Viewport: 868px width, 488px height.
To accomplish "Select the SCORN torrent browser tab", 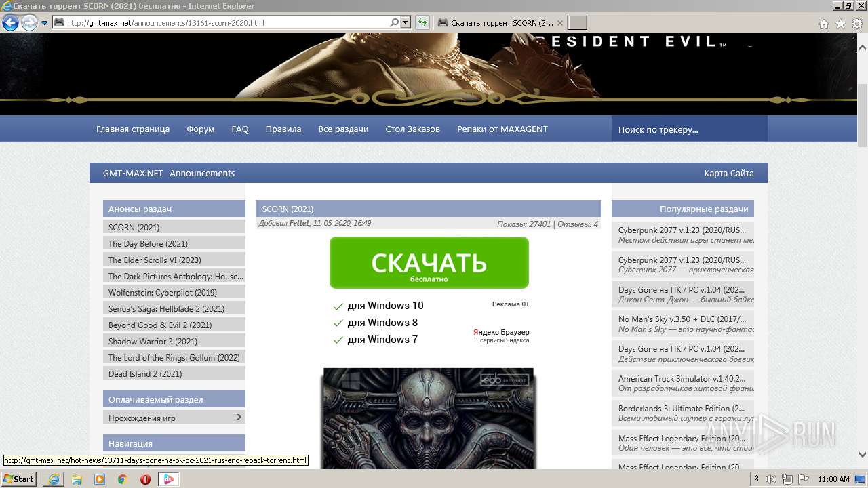I will tap(499, 22).
